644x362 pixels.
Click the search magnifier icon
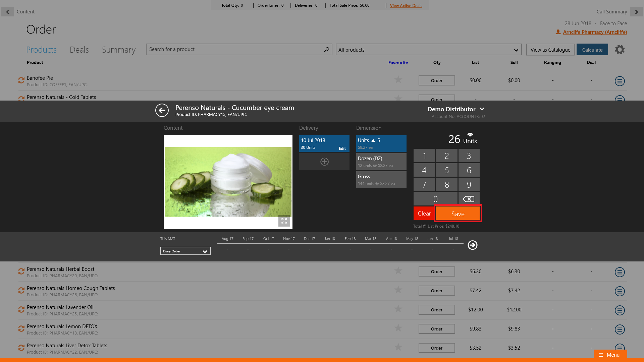[x=326, y=50]
